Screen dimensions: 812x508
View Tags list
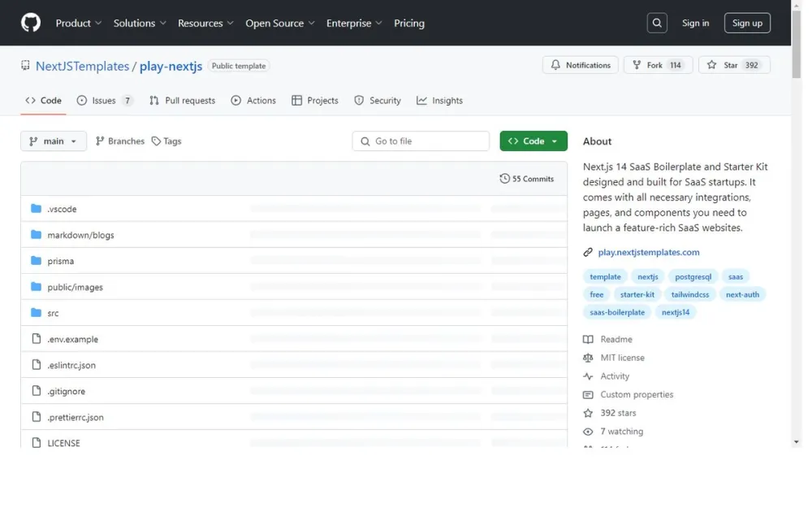[166, 141]
